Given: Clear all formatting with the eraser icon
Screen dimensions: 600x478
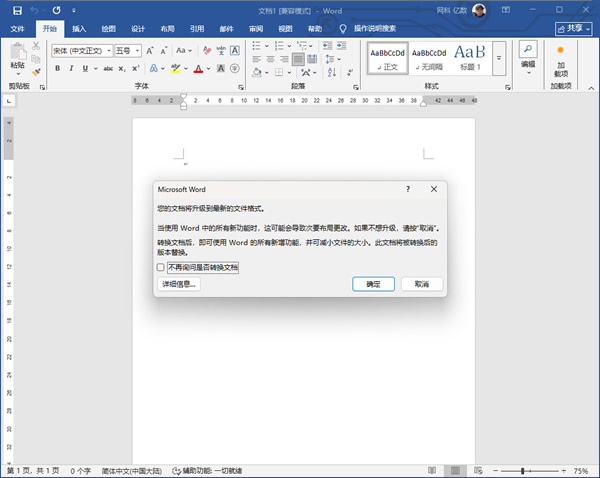Looking at the screenshot, I should (x=207, y=51).
